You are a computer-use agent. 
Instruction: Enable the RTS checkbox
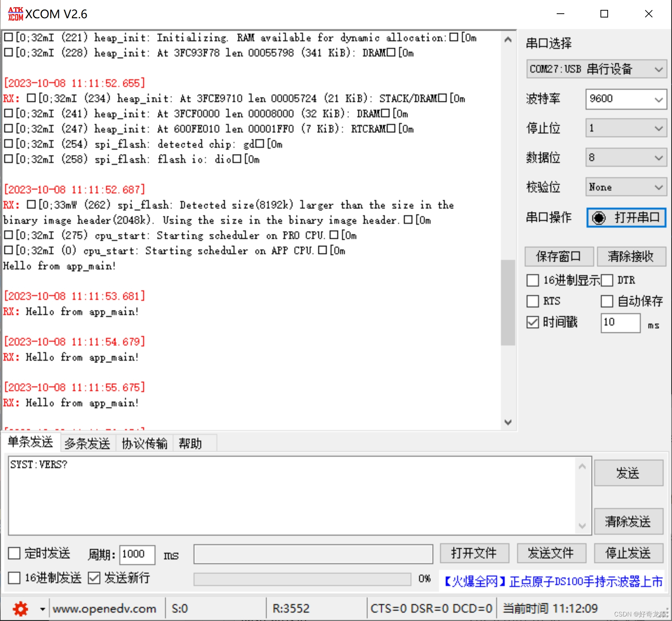click(x=532, y=301)
